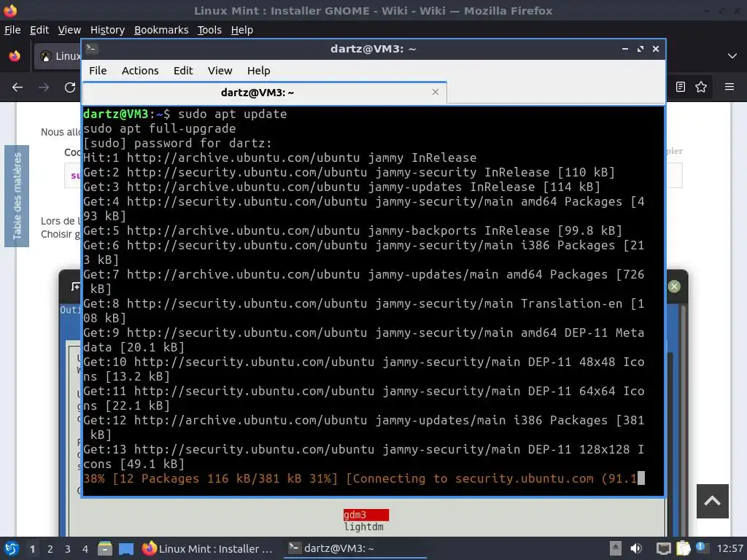747x560 pixels.
Task: Open network status tray icon
Action: point(662,548)
